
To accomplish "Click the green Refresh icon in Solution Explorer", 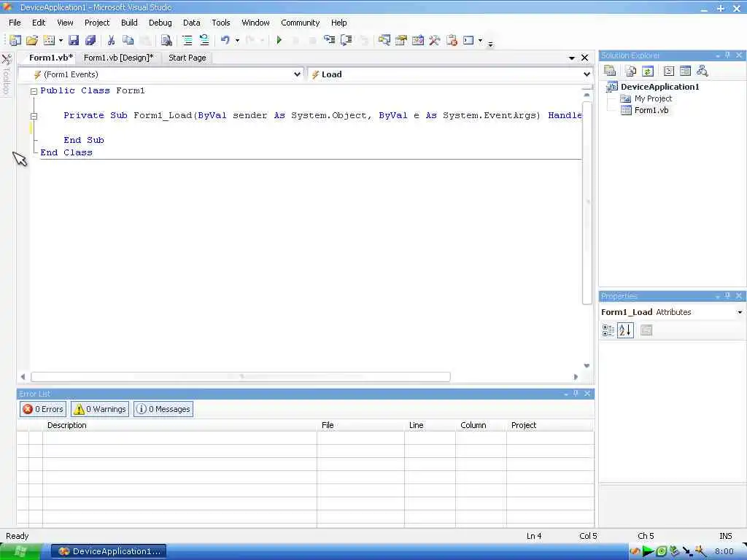I will coord(648,71).
